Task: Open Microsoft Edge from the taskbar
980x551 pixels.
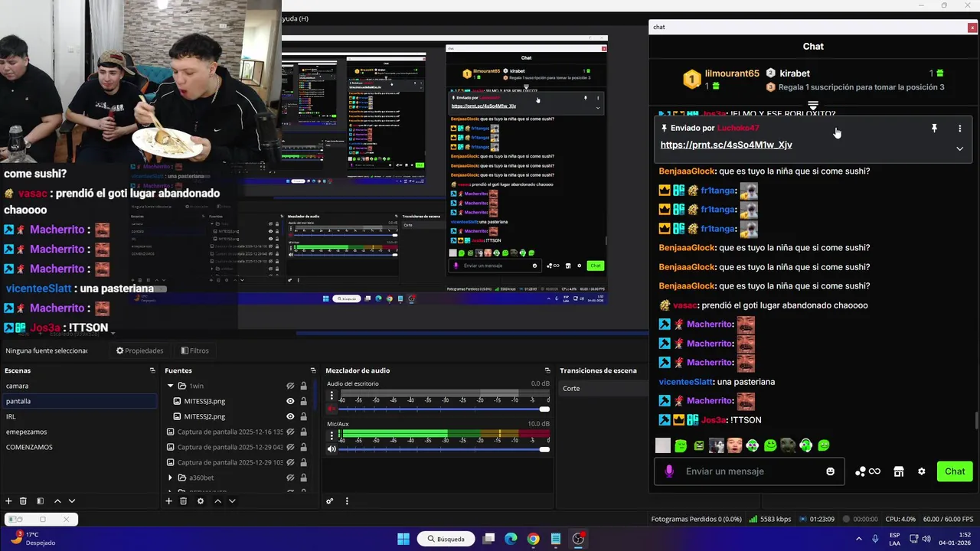Action: point(511,539)
